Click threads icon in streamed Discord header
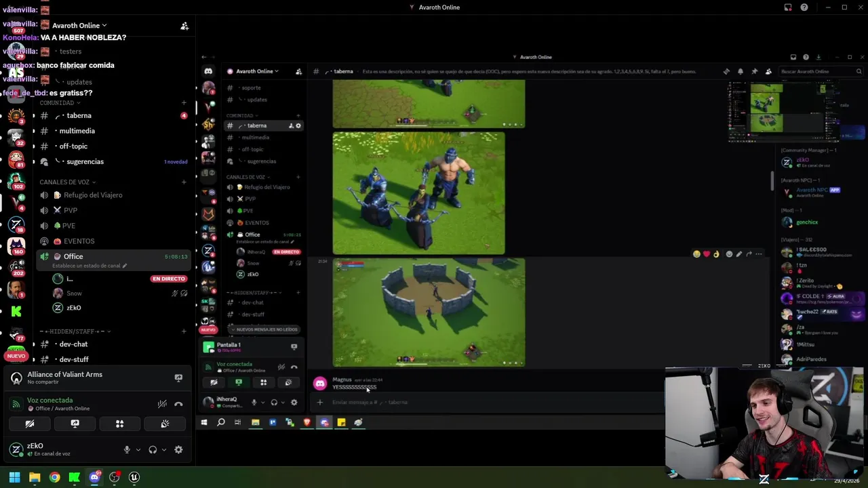The height and width of the screenshot is (488, 868). coord(726,71)
